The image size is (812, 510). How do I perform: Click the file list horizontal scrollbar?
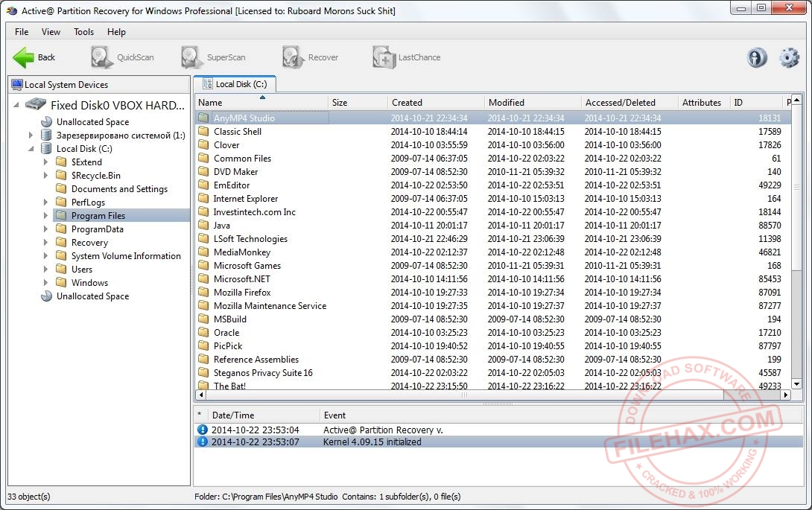[x=492, y=396]
